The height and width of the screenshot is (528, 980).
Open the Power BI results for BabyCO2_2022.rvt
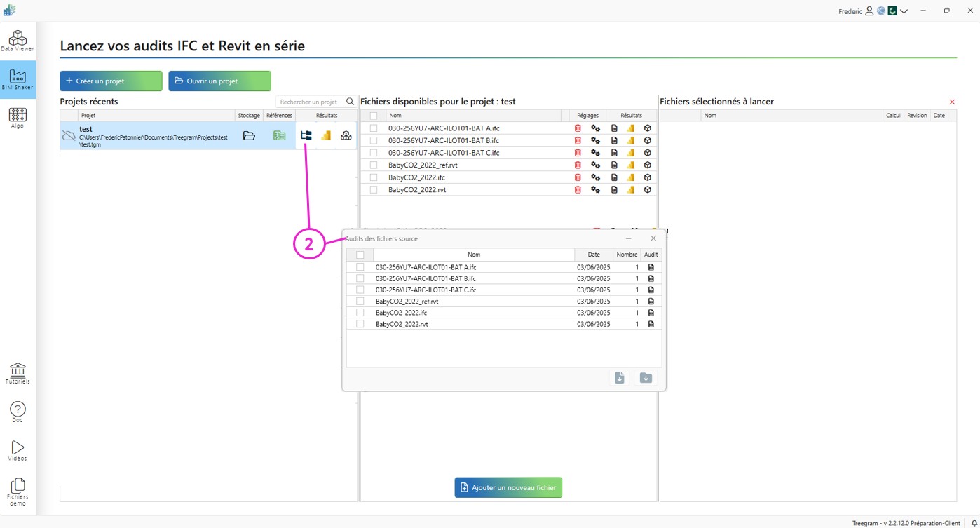point(630,189)
